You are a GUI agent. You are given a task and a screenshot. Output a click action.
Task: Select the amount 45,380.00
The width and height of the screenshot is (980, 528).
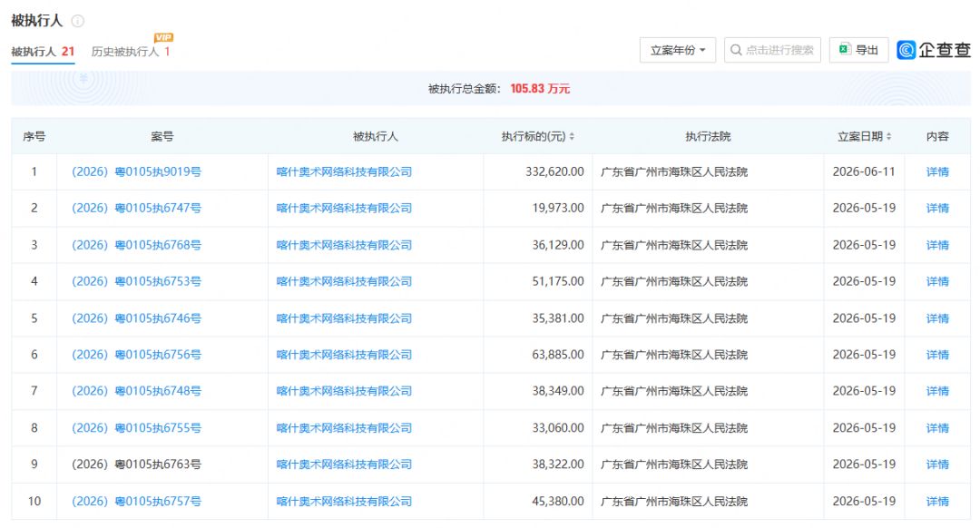[x=558, y=501]
